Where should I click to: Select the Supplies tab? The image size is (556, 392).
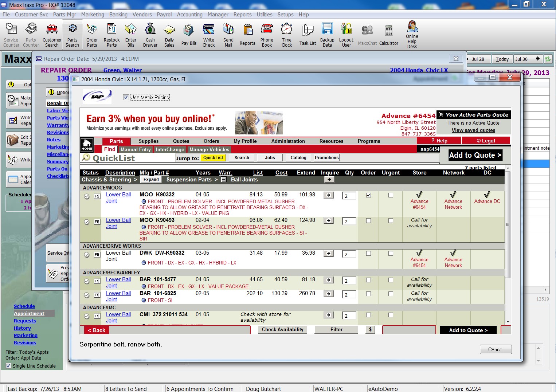pyautogui.click(x=149, y=141)
